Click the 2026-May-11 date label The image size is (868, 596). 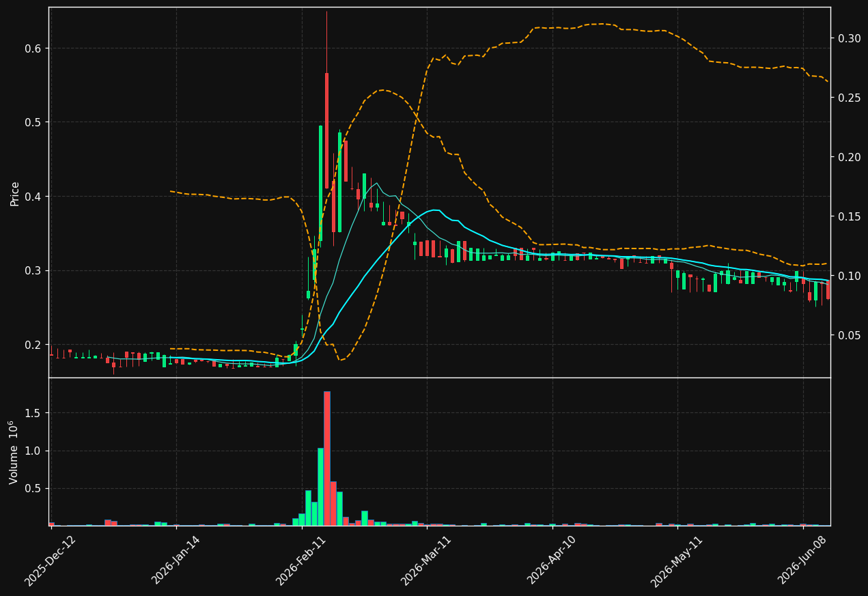(676, 561)
